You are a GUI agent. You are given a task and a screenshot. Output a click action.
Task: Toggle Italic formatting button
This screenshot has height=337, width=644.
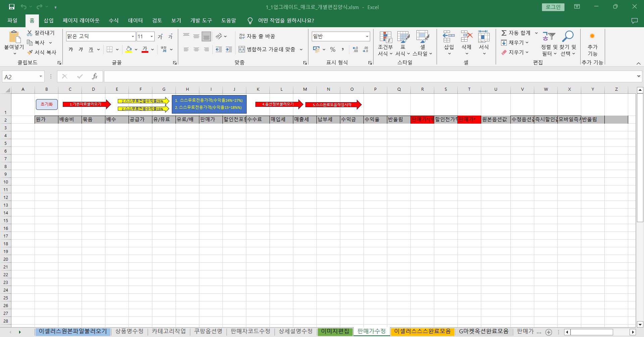point(81,49)
